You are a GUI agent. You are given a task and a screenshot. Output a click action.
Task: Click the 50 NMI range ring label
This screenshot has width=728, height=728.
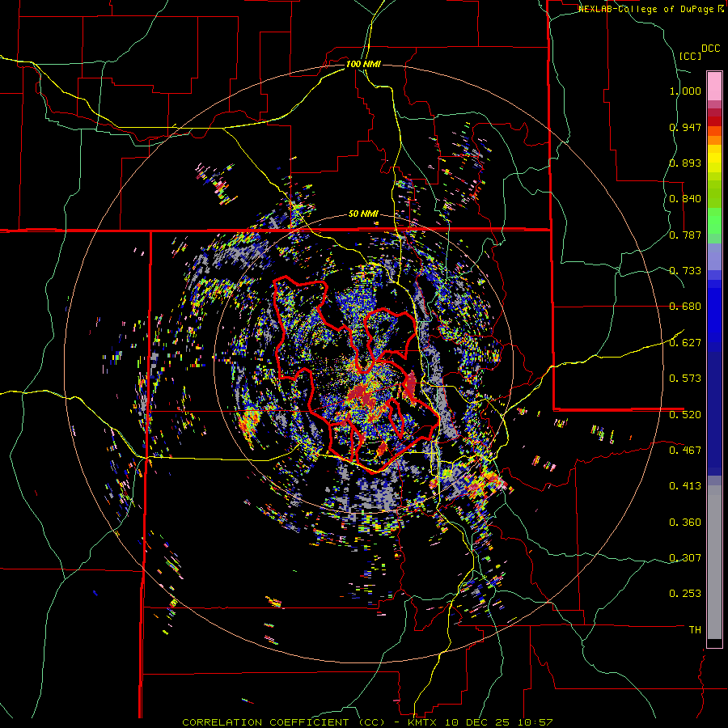(x=363, y=214)
